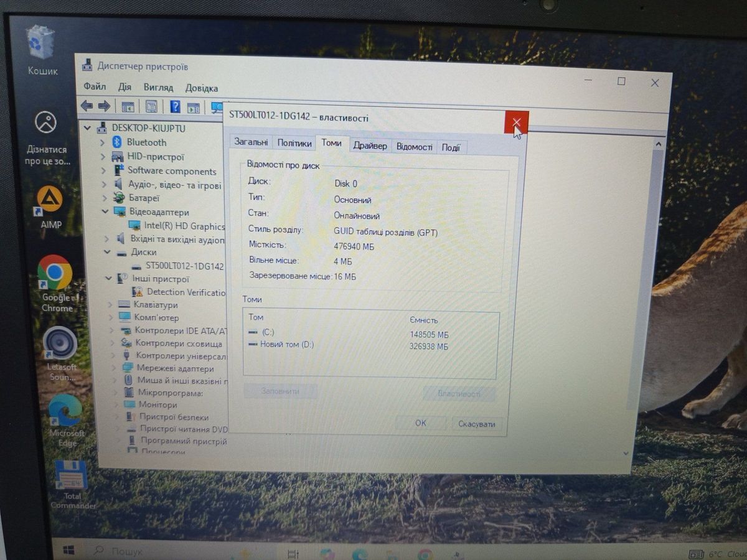This screenshot has width=747, height=560.
Task: Launch Total Commander from the desktop
Action: click(70, 476)
